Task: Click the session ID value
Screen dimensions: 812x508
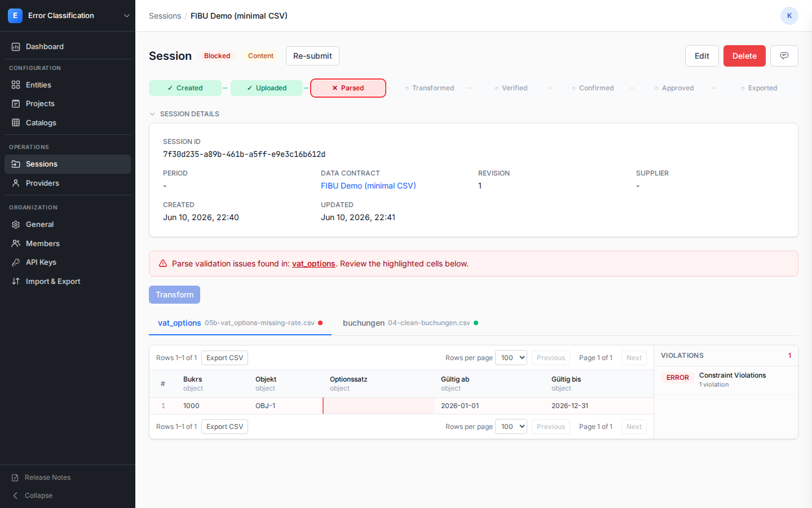Action: (244, 154)
